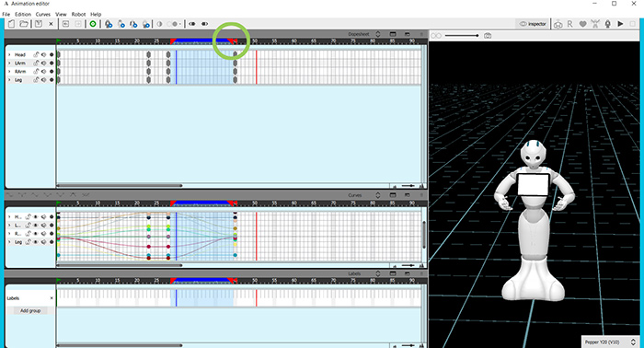Image resolution: width=644 pixels, height=348 pixels.
Task: Expand the Leg group in Dopesheet
Action: pos(9,80)
